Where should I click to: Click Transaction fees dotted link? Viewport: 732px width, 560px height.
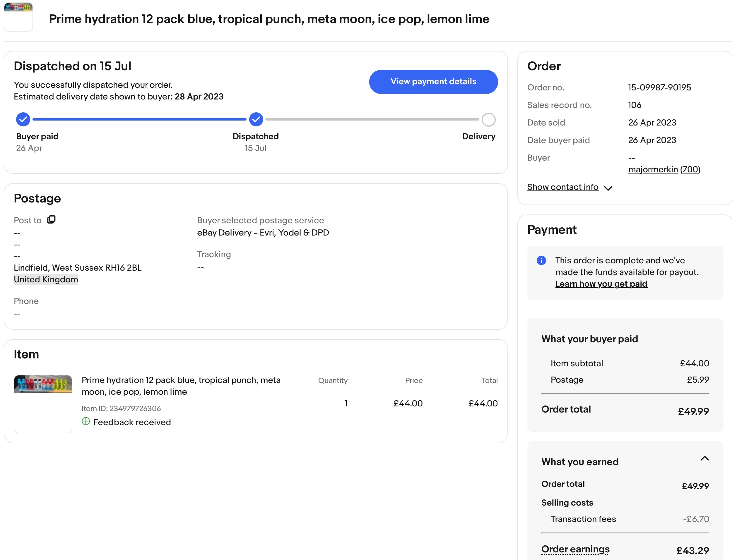[583, 519]
